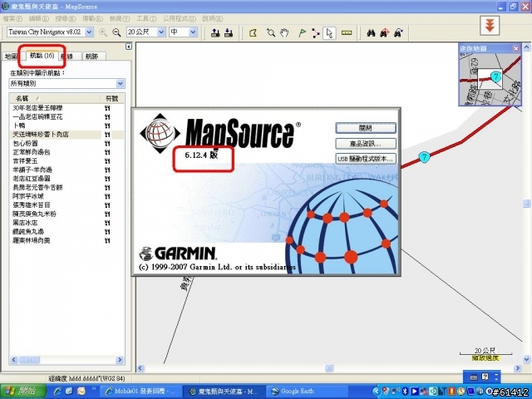Click the grayed zoom in magnifier icon

pos(103,32)
